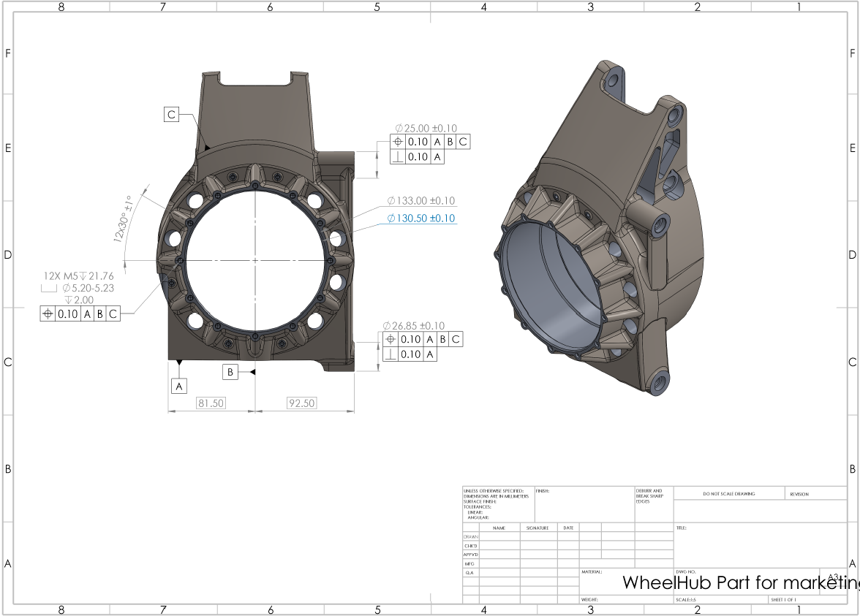The width and height of the screenshot is (860, 616).
Task: Select the 92.50 linear dimension
Action: [x=301, y=403]
